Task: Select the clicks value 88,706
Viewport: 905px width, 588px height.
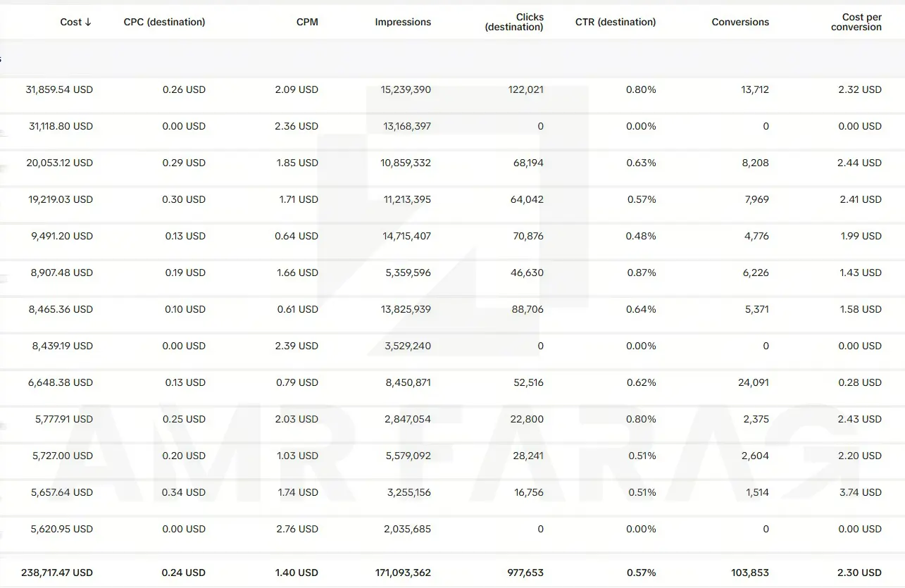Action: pos(528,309)
